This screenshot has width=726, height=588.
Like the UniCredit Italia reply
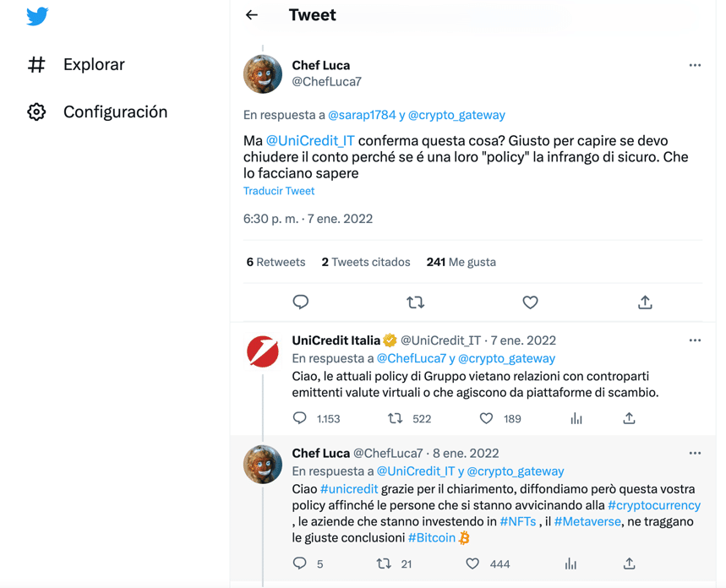click(x=486, y=418)
